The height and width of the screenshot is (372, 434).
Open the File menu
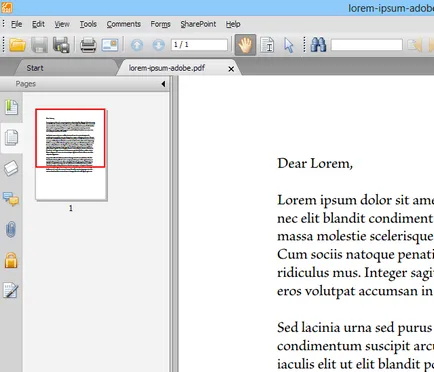[16, 24]
